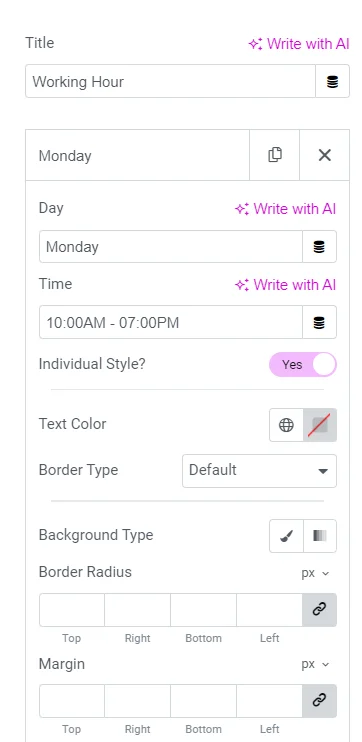Unlink Border Radius values
Image resolution: width=362 pixels, height=742 pixels.
(x=319, y=610)
